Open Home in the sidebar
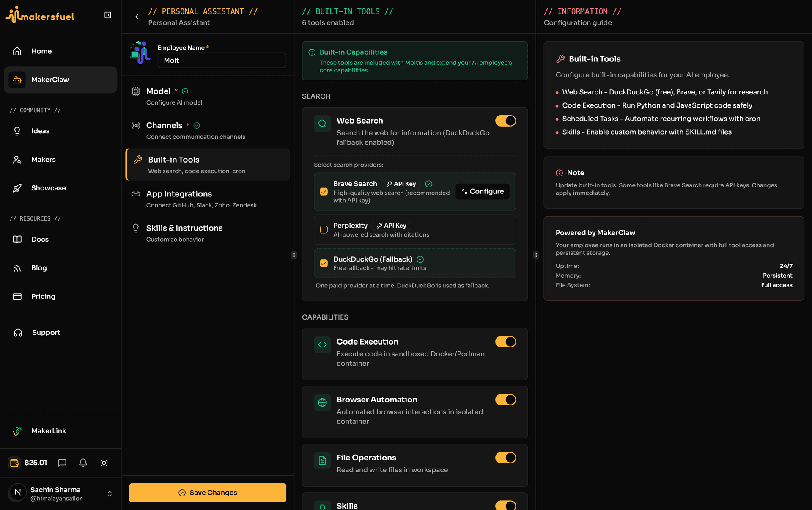Image resolution: width=812 pixels, height=510 pixels. click(x=60, y=51)
